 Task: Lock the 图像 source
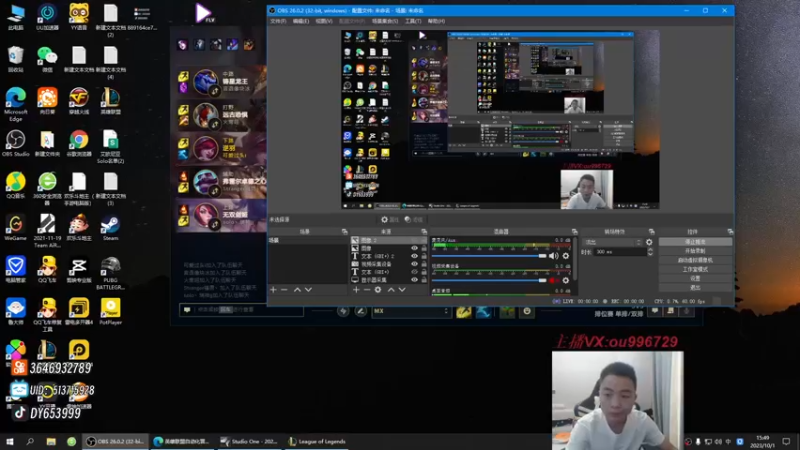[424, 248]
